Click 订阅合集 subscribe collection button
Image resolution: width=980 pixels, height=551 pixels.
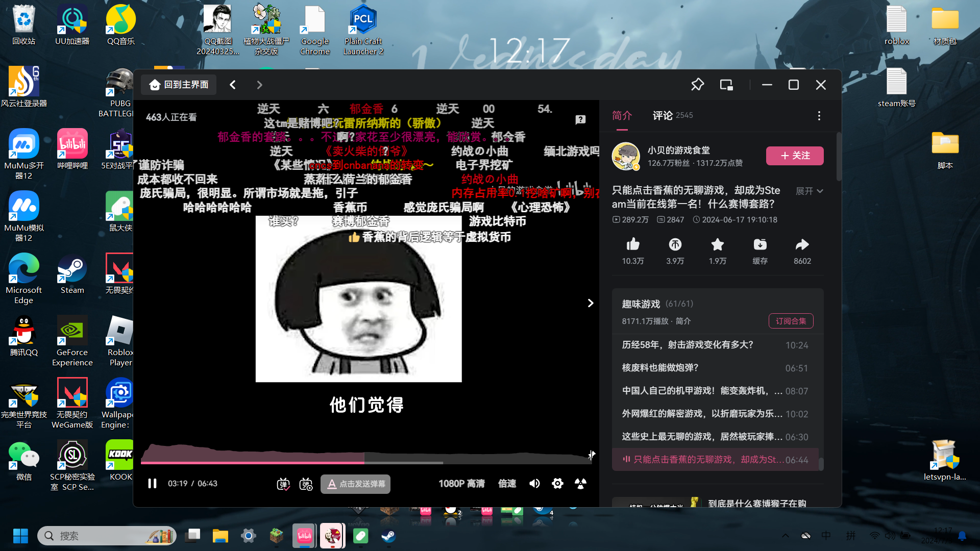pyautogui.click(x=791, y=321)
